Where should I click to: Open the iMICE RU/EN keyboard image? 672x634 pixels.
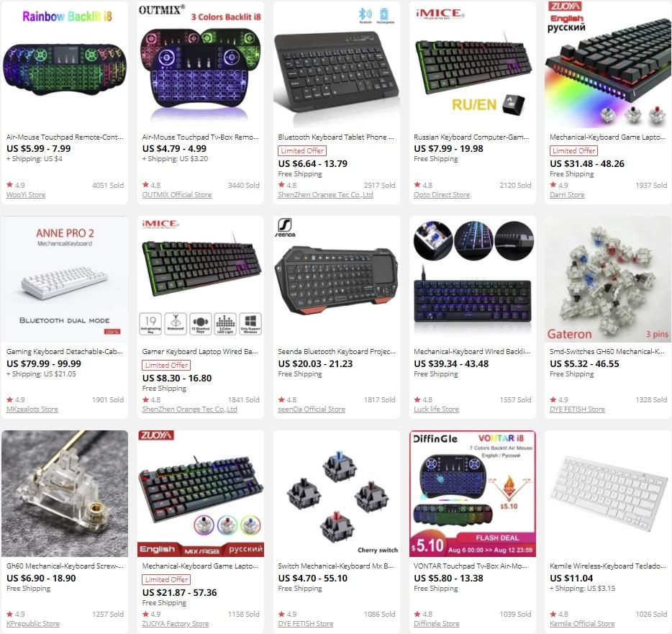472,65
